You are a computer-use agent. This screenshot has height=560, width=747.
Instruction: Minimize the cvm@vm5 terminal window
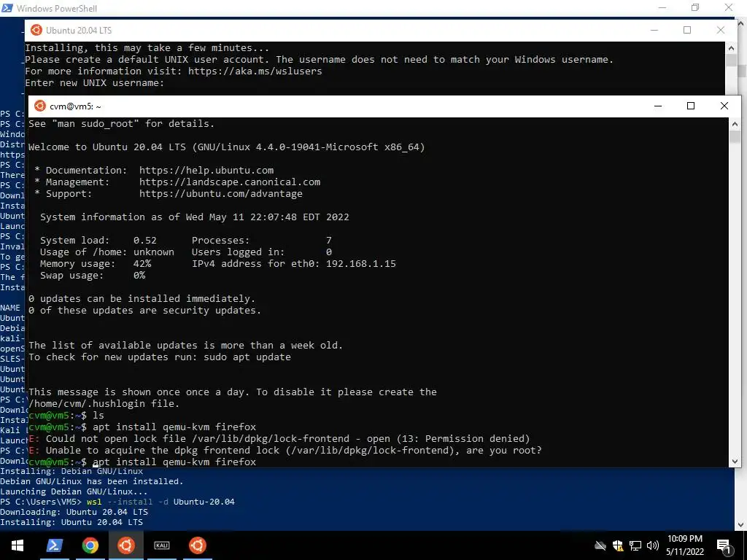658,106
